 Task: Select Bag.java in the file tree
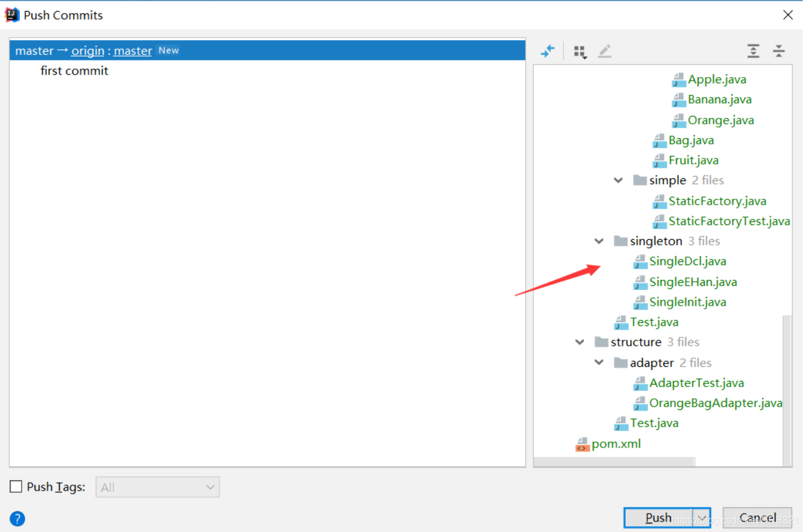click(691, 141)
